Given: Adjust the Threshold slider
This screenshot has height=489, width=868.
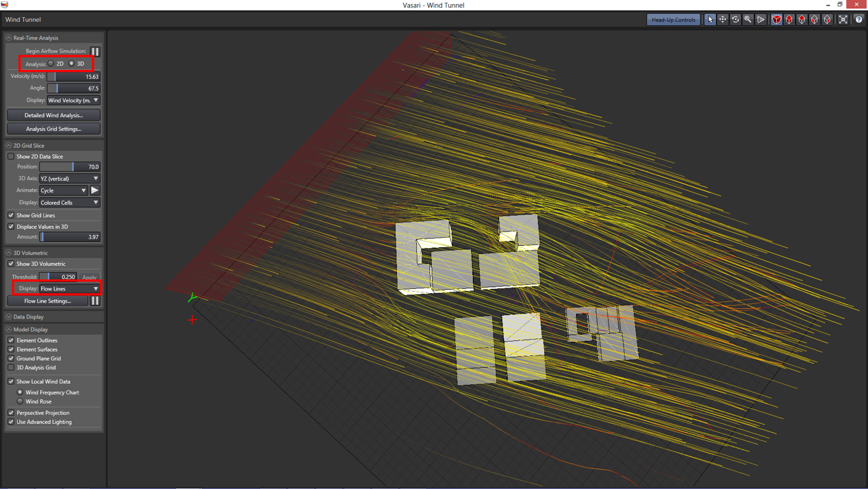Looking at the screenshot, I should click(58, 277).
